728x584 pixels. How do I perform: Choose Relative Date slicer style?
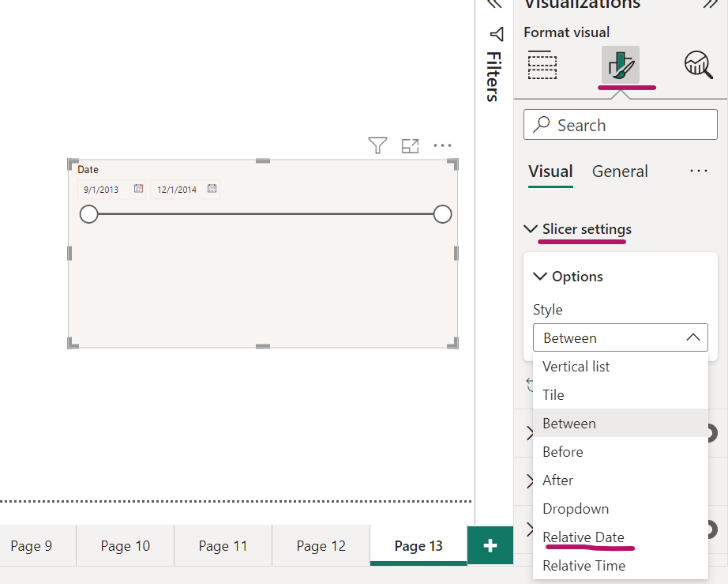pos(621,537)
